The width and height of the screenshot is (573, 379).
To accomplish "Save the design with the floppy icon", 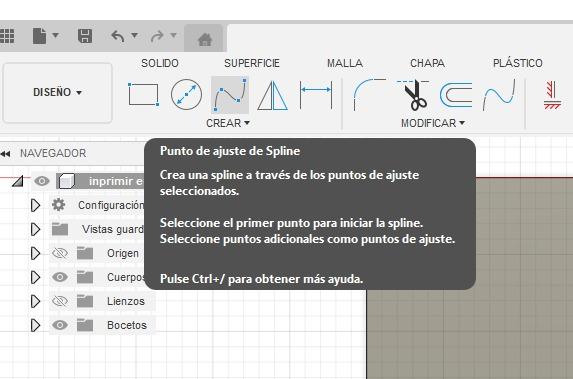I will tap(85, 36).
